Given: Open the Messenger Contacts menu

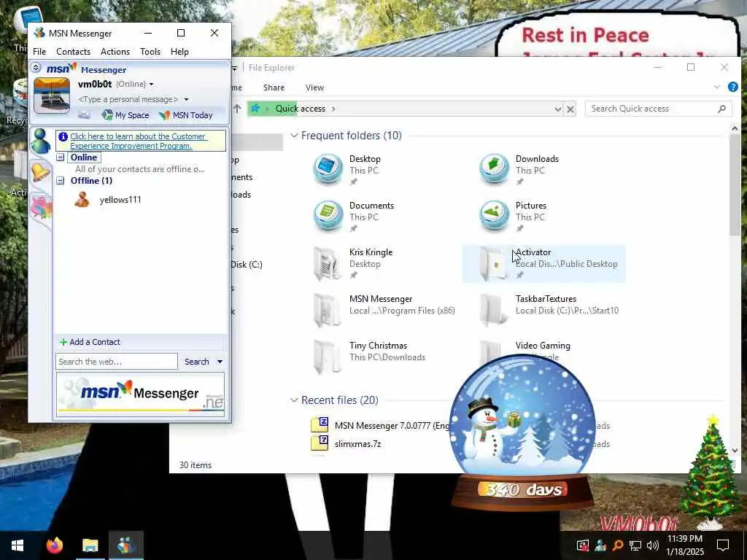Looking at the screenshot, I should coord(73,52).
